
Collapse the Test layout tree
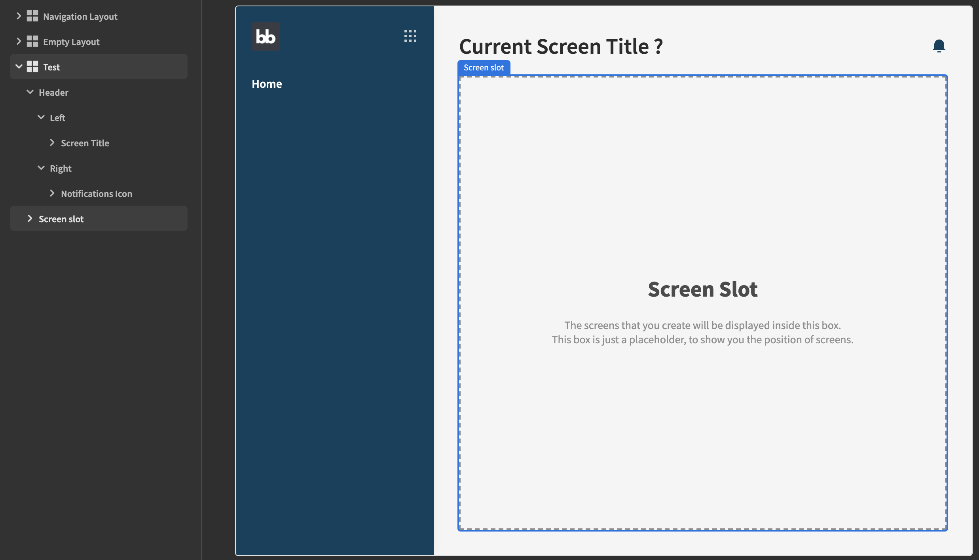click(x=19, y=66)
